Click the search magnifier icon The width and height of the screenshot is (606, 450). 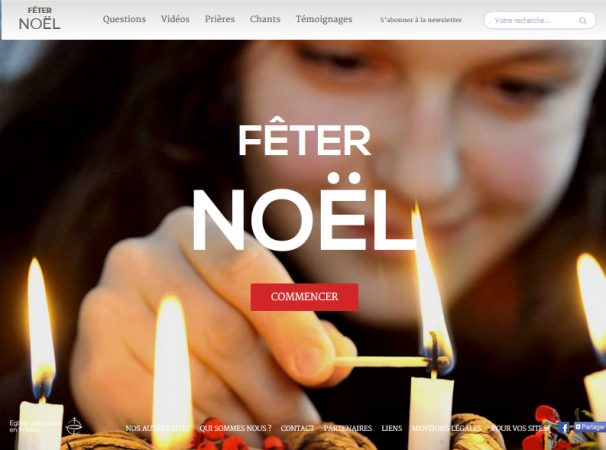click(583, 20)
